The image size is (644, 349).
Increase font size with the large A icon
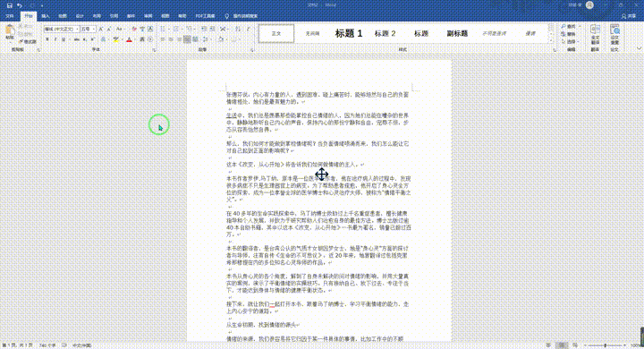click(100, 29)
